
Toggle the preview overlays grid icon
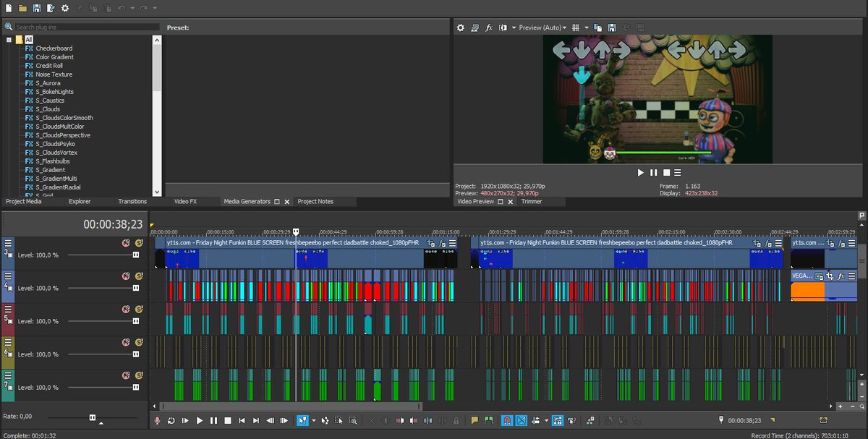576,27
